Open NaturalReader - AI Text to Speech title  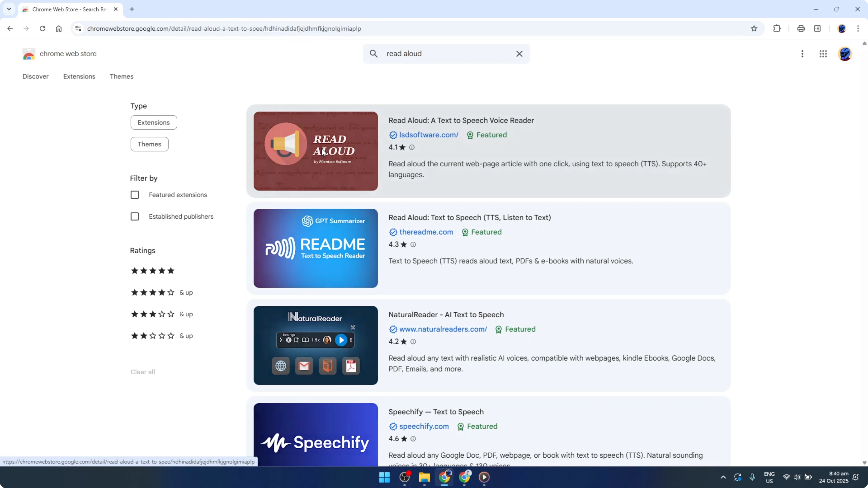[x=446, y=315]
